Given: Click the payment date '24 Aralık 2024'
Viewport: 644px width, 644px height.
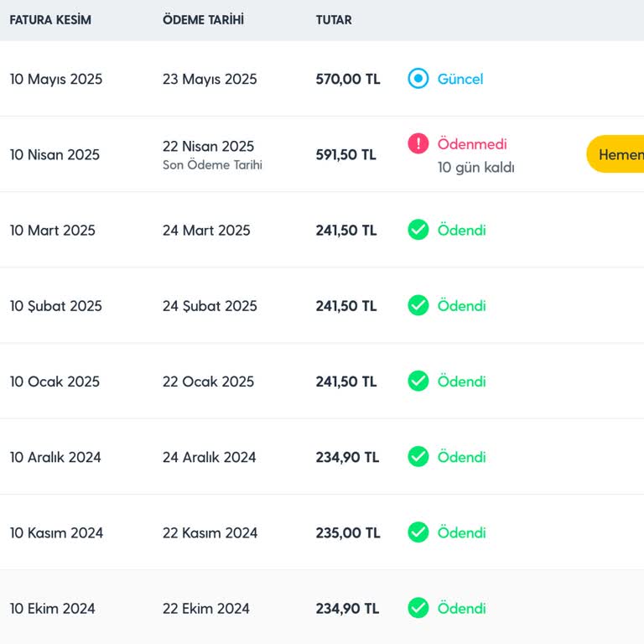Looking at the screenshot, I should [x=209, y=457].
